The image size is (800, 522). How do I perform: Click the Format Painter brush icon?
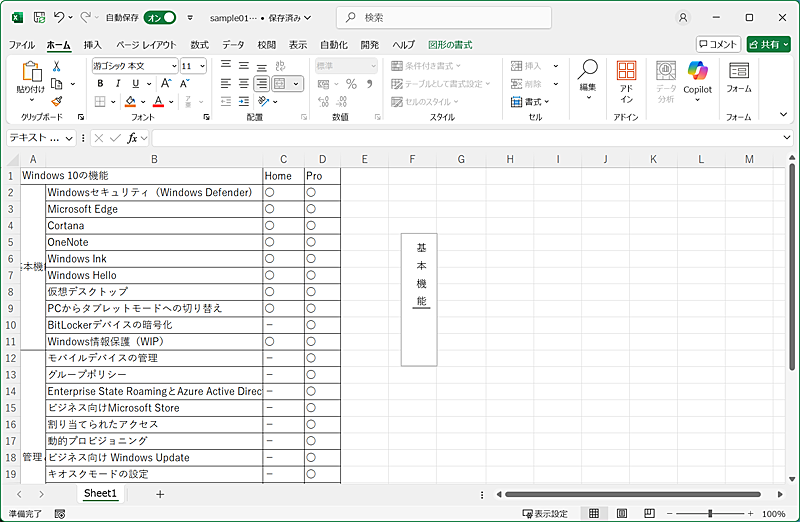click(57, 101)
